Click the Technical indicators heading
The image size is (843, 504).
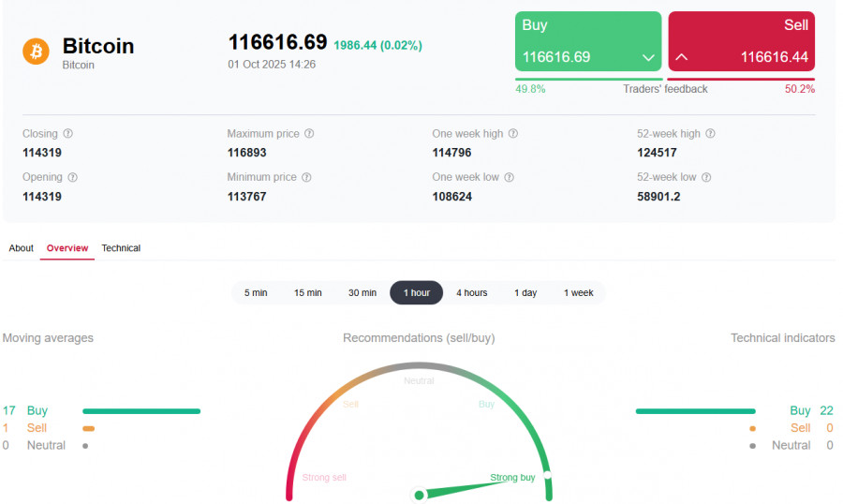point(783,338)
